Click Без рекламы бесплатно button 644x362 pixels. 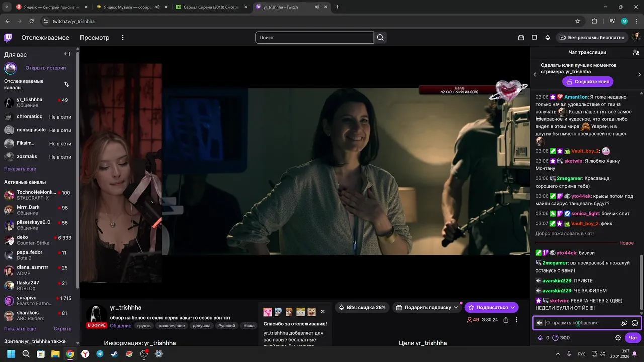(x=592, y=38)
